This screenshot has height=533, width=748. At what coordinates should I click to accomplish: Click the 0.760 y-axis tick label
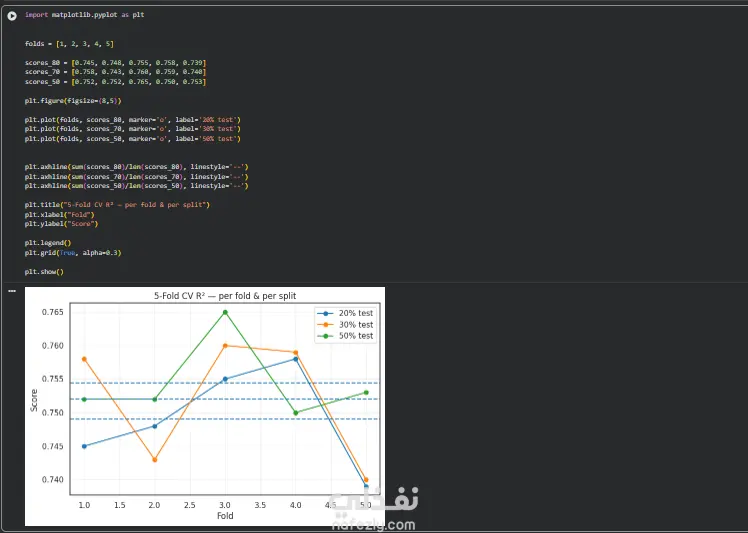pos(53,346)
